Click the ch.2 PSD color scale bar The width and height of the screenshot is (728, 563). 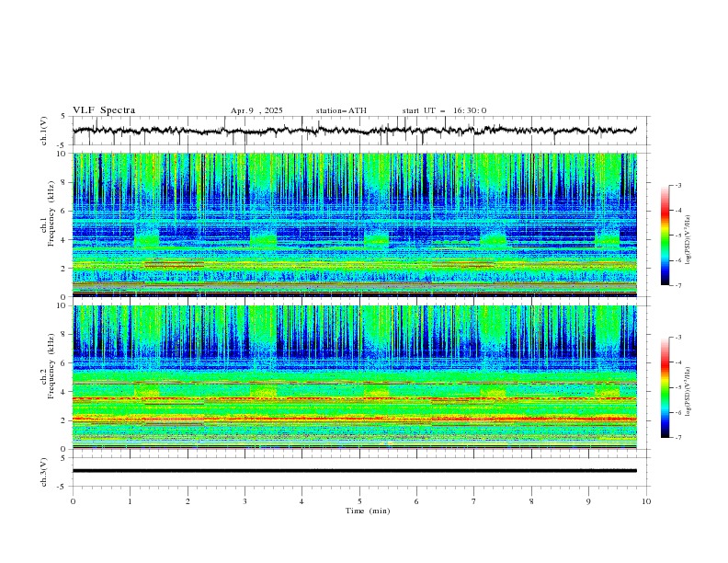click(665, 387)
